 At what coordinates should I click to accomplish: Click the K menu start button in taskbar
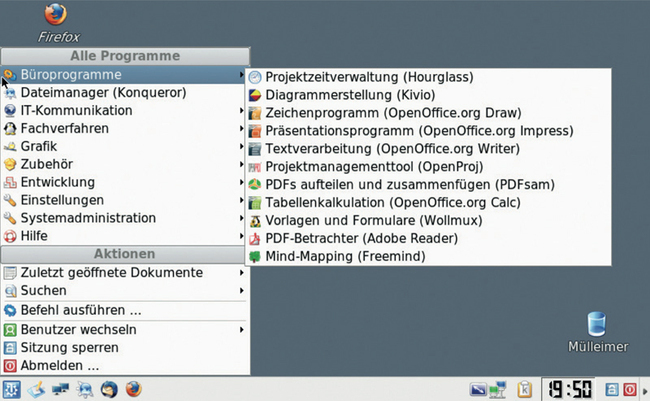click(x=11, y=390)
